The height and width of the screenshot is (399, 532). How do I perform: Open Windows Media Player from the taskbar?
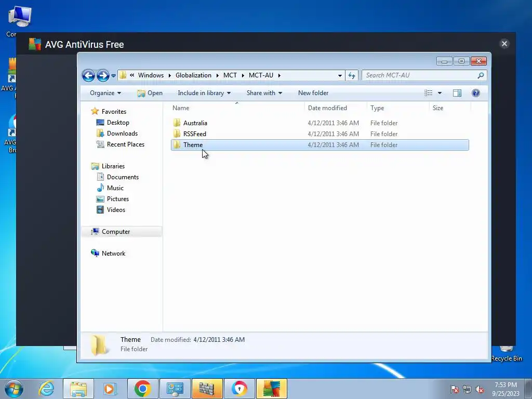point(110,389)
